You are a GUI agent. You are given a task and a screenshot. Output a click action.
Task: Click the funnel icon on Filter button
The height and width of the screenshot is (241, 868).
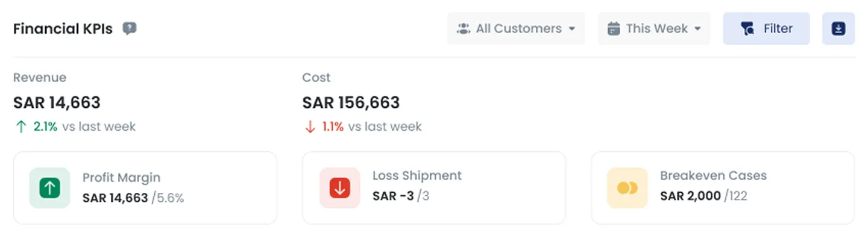pyautogui.click(x=748, y=28)
